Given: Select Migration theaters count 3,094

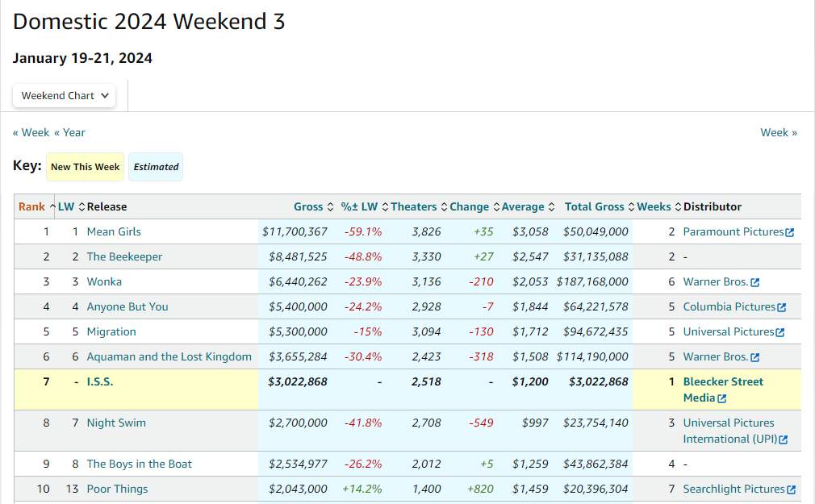Looking at the screenshot, I should pos(426,331).
